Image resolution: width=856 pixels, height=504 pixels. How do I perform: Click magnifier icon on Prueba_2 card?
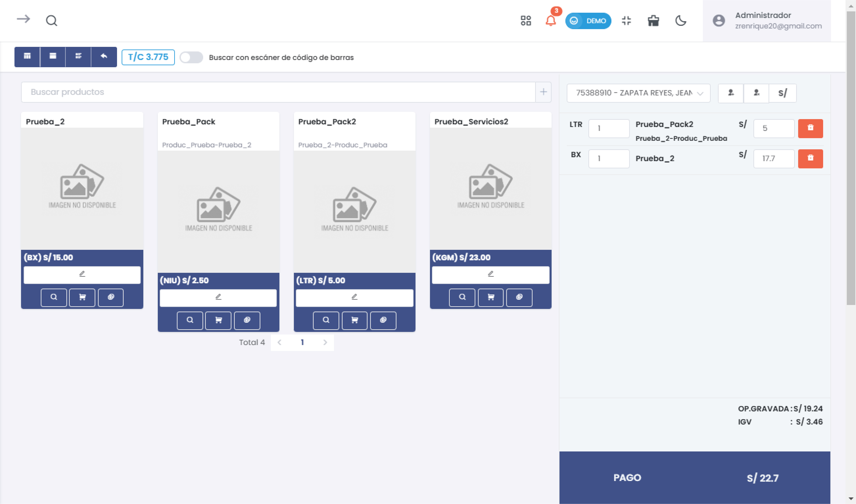click(54, 298)
